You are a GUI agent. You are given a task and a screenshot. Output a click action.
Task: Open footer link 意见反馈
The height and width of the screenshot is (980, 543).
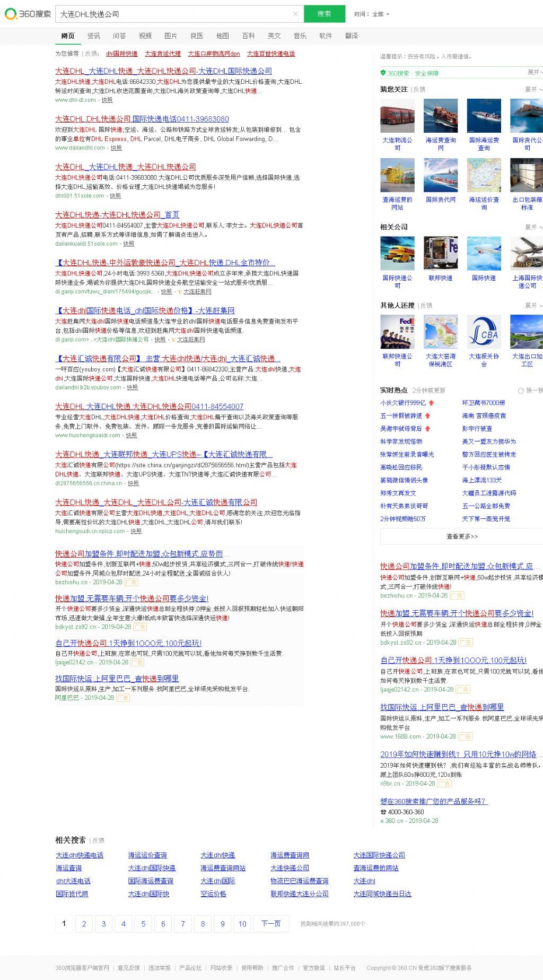tap(129, 968)
